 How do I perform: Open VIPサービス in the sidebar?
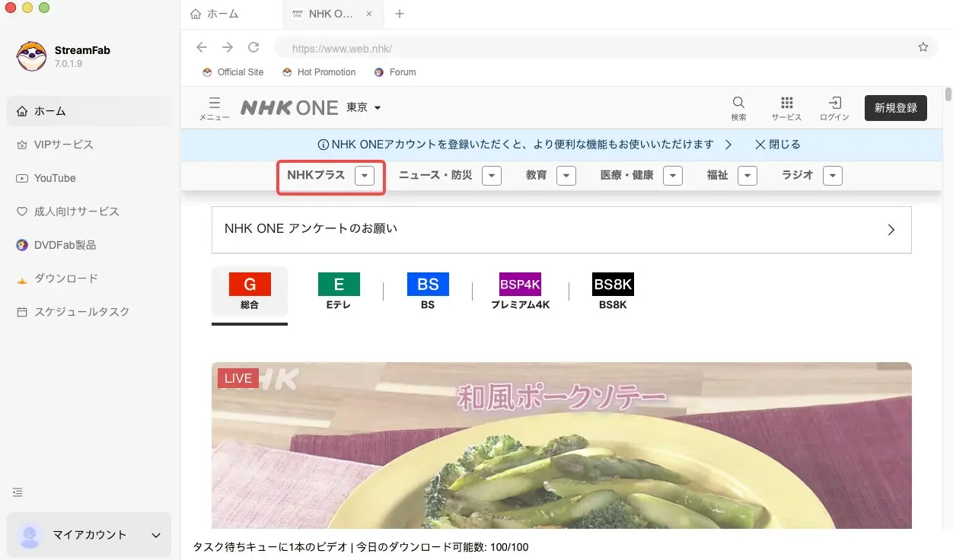coord(89,145)
